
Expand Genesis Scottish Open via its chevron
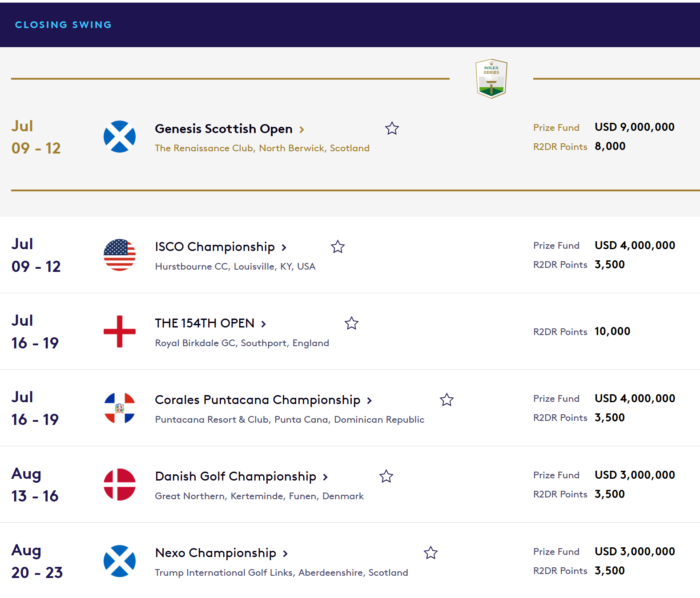[x=302, y=129]
